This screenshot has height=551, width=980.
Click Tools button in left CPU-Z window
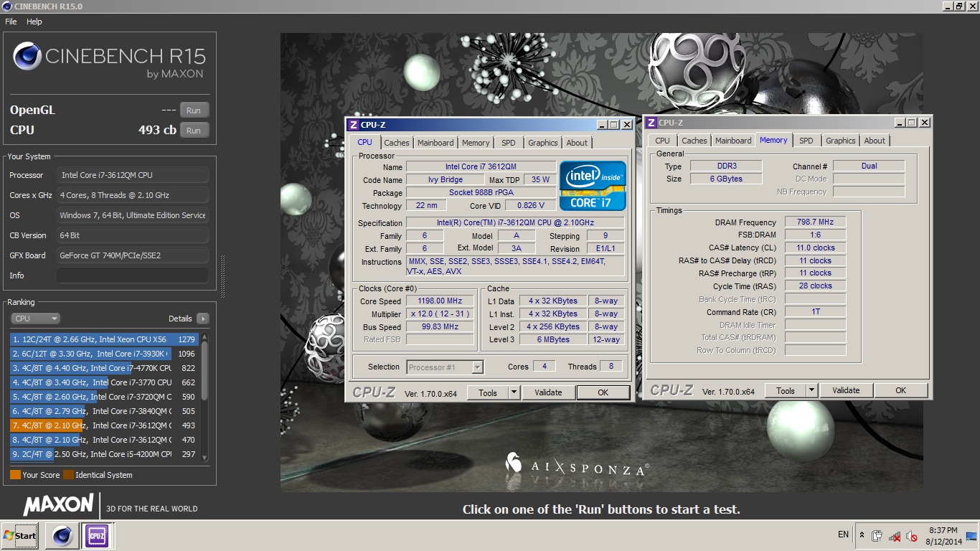[x=488, y=392]
